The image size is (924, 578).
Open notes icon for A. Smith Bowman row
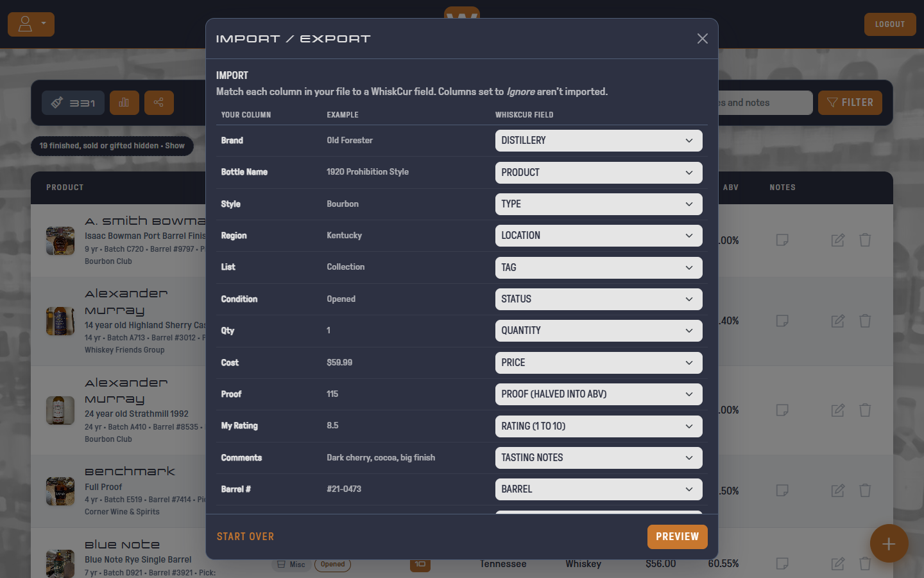coord(782,240)
